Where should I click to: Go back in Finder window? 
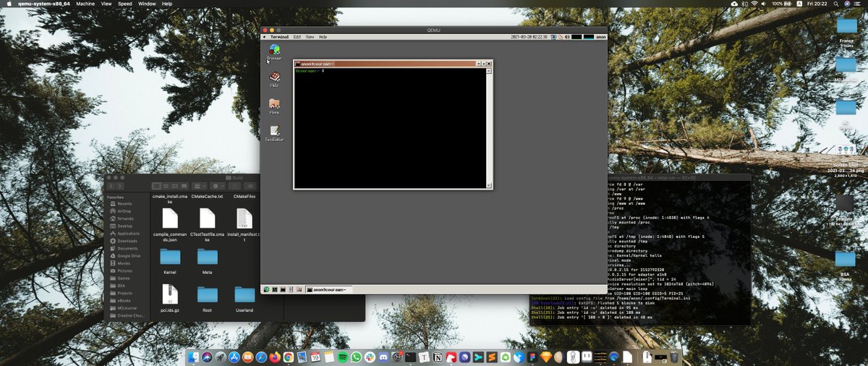point(111,186)
